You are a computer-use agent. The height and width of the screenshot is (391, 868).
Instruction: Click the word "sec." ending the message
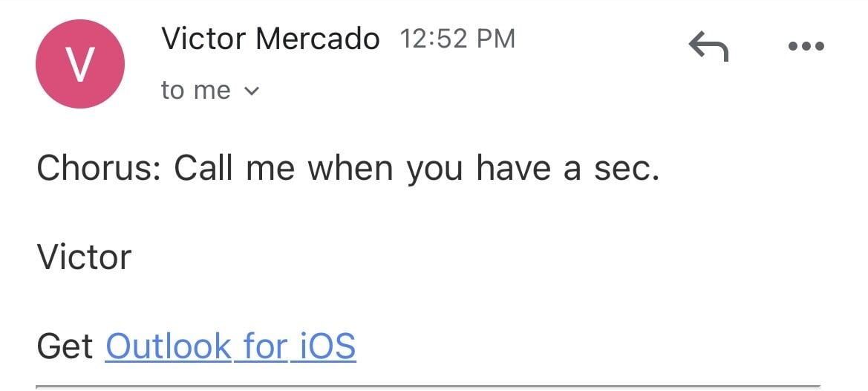(x=627, y=169)
